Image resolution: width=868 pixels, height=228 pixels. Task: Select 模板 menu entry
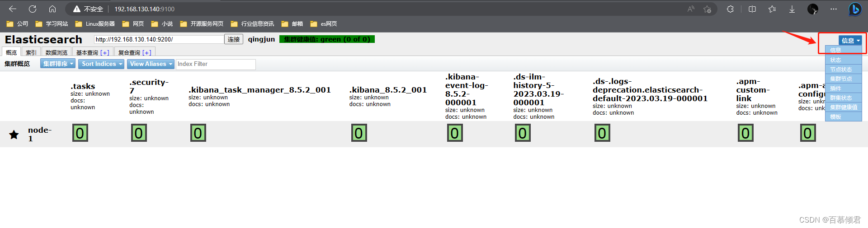point(844,117)
